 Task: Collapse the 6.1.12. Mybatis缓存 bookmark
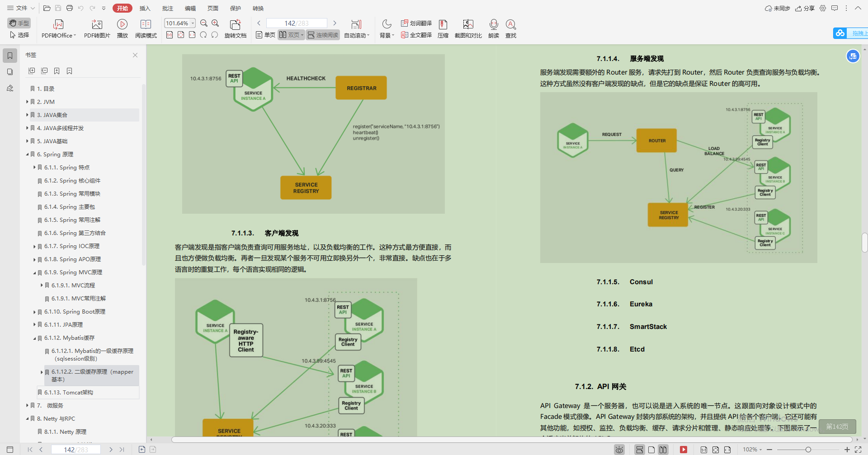pyautogui.click(x=34, y=338)
